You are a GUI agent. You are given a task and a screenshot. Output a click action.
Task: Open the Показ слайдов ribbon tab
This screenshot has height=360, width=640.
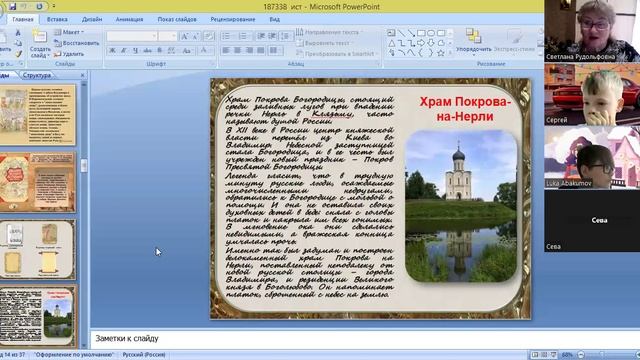177,19
